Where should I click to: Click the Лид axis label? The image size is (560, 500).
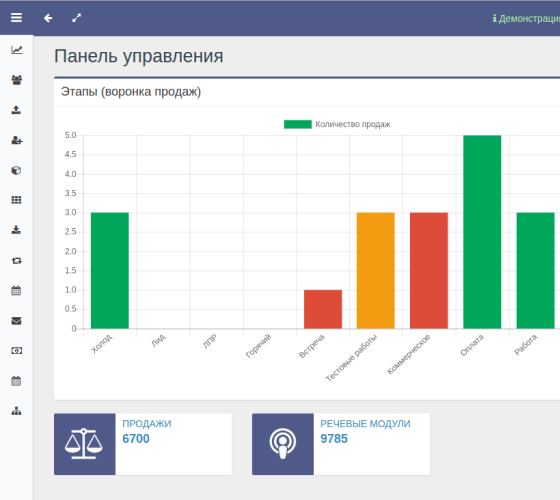[158, 340]
